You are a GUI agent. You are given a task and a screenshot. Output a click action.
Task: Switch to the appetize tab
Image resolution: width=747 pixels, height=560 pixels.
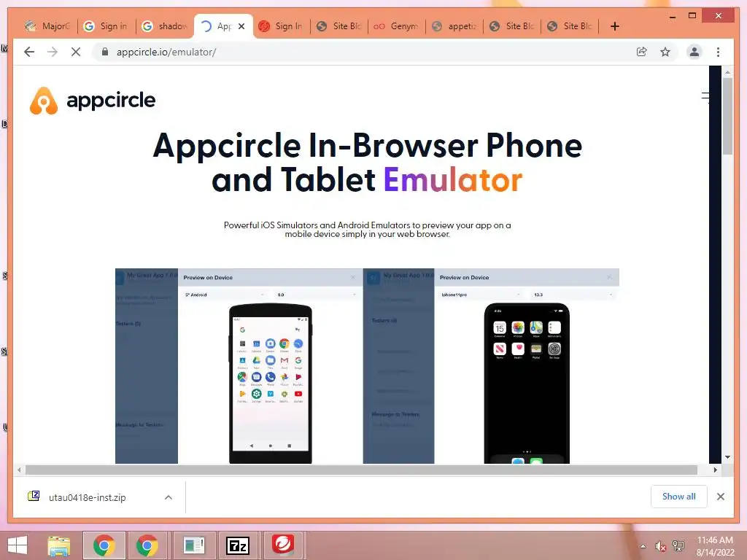pos(454,26)
